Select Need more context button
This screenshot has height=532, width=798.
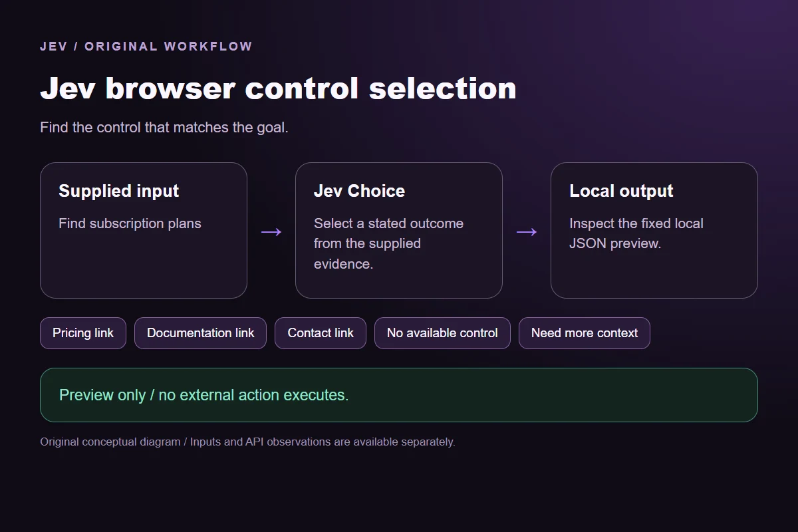585,333
